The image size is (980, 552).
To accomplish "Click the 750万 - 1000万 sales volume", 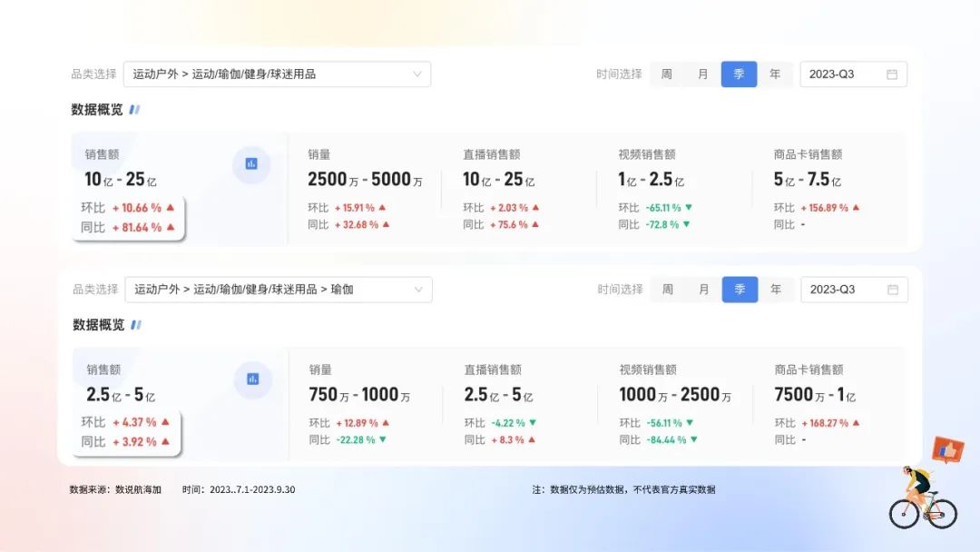I will 359,395.
